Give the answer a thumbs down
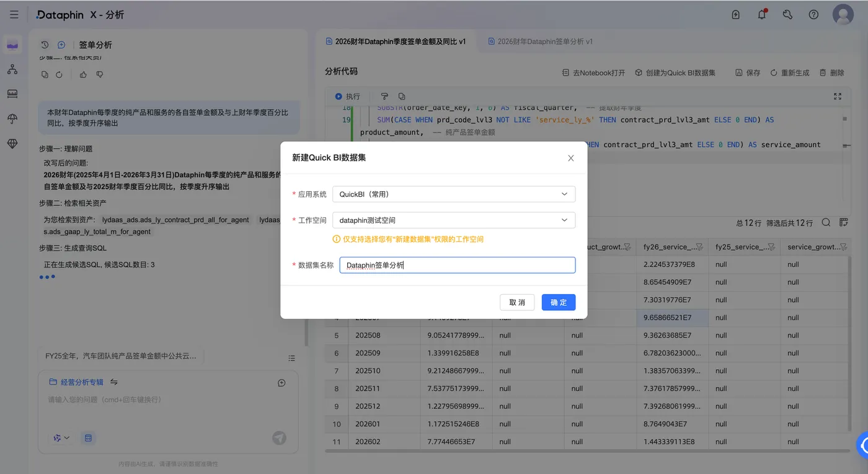 point(100,74)
